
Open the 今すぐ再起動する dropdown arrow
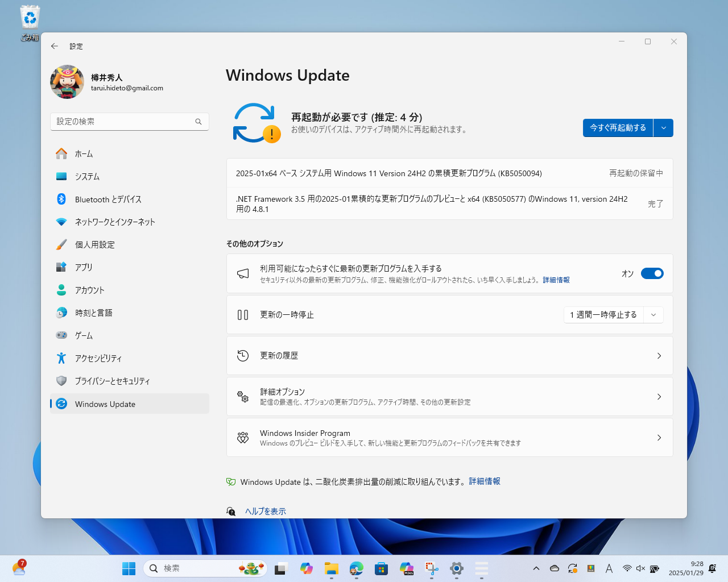click(663, 128)
